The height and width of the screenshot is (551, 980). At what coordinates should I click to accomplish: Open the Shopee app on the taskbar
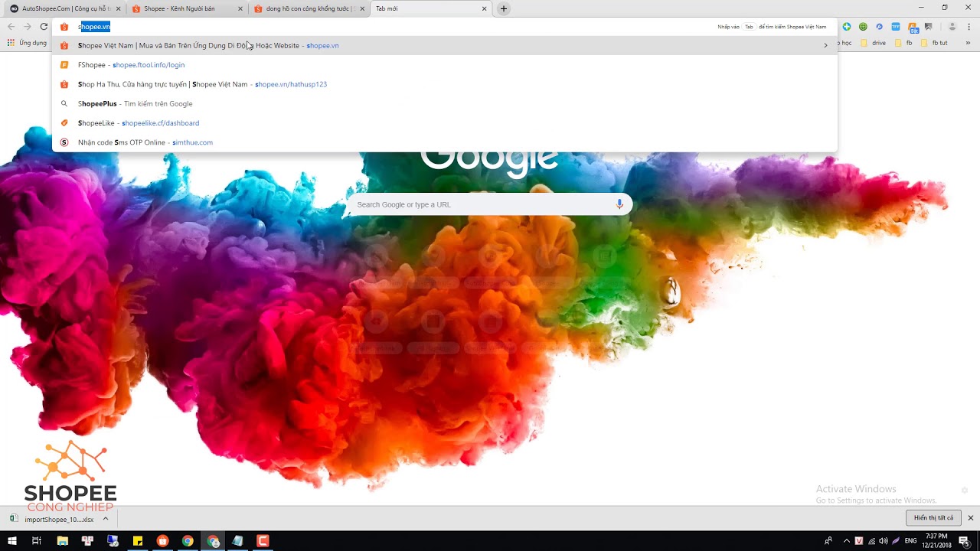click(162, 541)
